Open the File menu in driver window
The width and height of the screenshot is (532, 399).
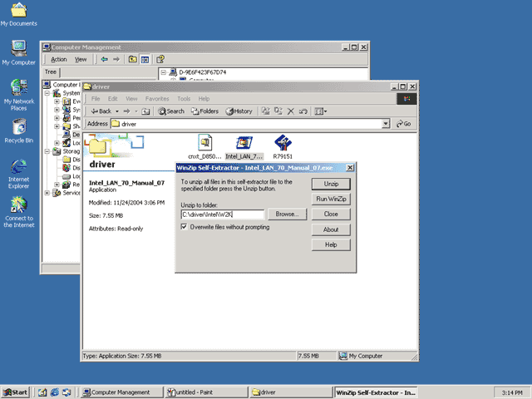click(x=96, y=99)
